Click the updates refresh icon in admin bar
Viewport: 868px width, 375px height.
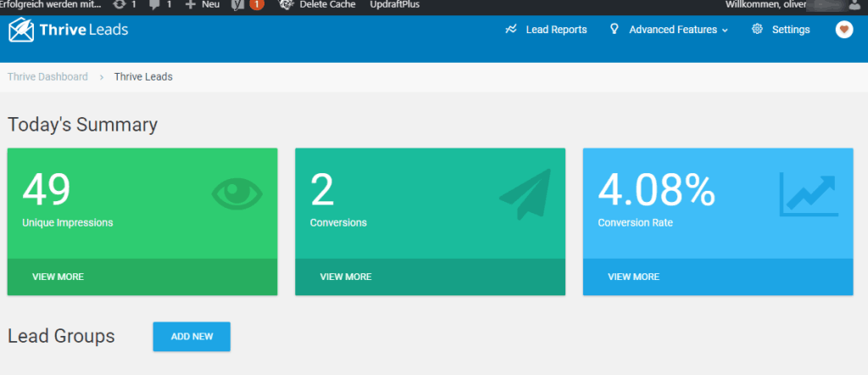pyautogui.click(x=119, y=4)
